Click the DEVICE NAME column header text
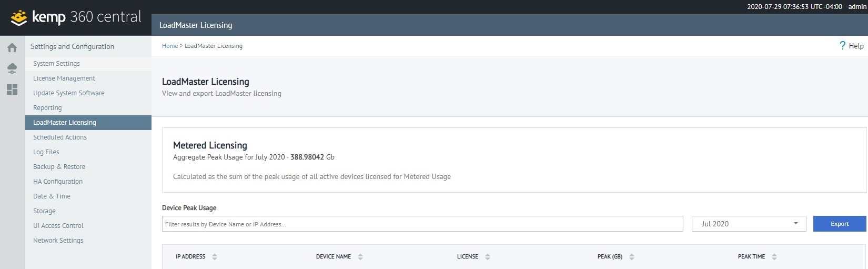Screen dimensions: 868x269 334,257
